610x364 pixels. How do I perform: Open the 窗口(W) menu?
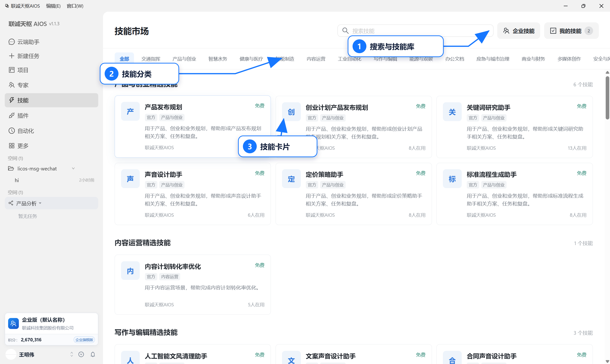pyautogui.click(x=75, y=6)
